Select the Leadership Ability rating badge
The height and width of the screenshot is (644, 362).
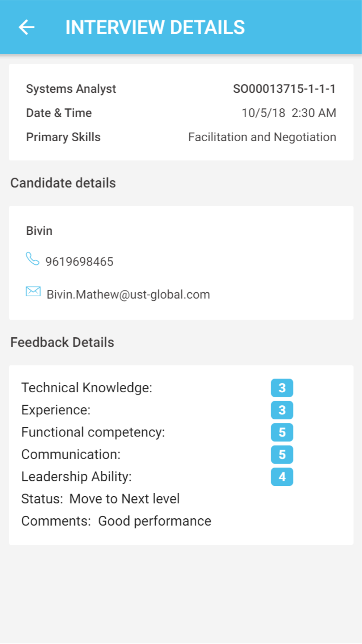click(x=282, y=477)
